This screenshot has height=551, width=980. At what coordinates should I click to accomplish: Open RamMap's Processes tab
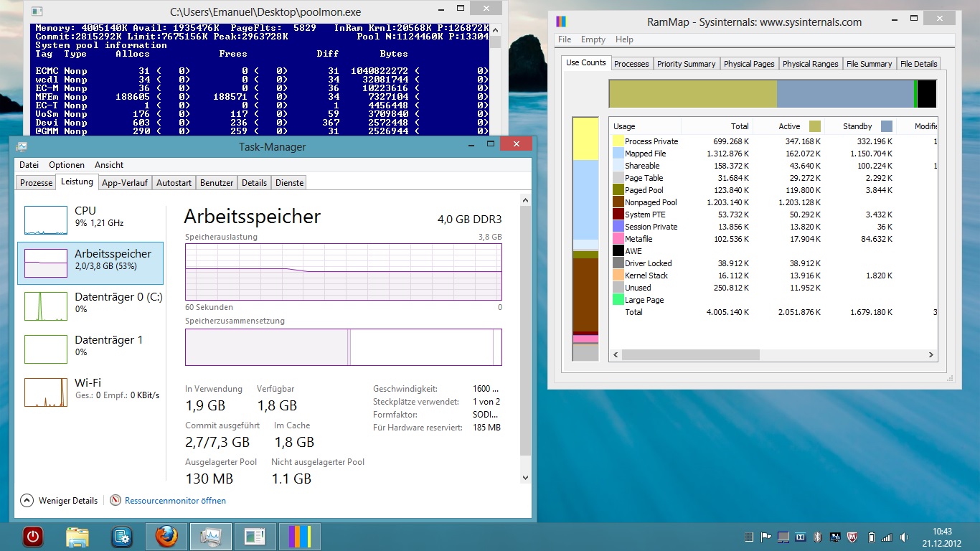[631, 64]
